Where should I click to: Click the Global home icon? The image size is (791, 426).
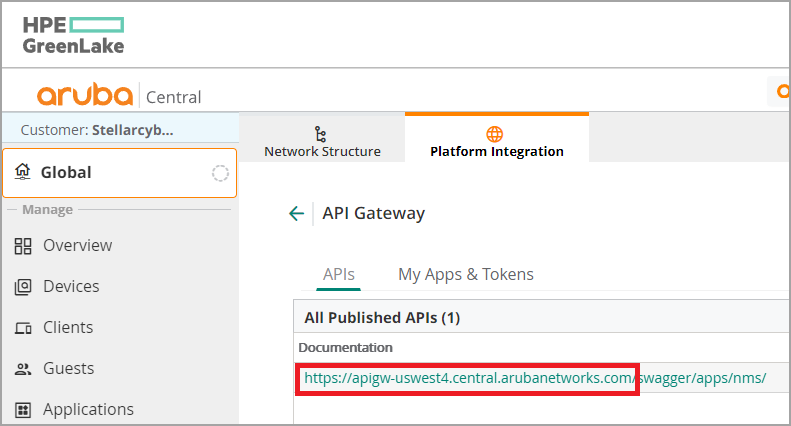23,172
